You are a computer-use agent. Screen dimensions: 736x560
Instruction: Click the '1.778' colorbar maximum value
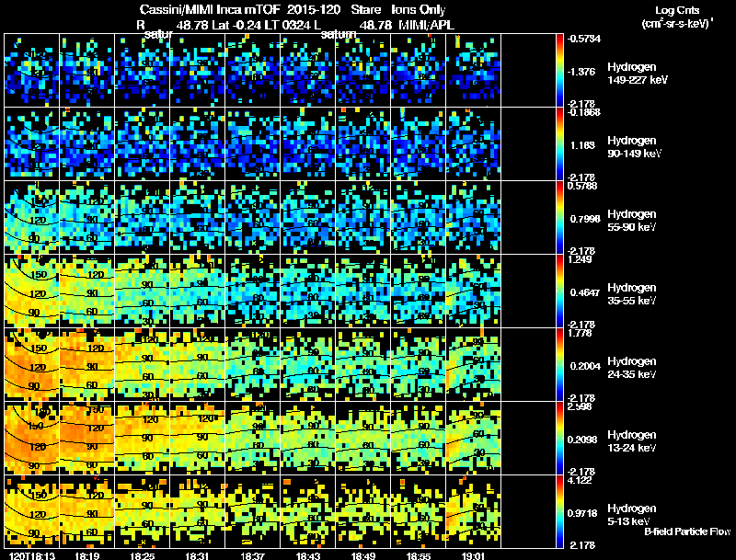coord(580,333)
